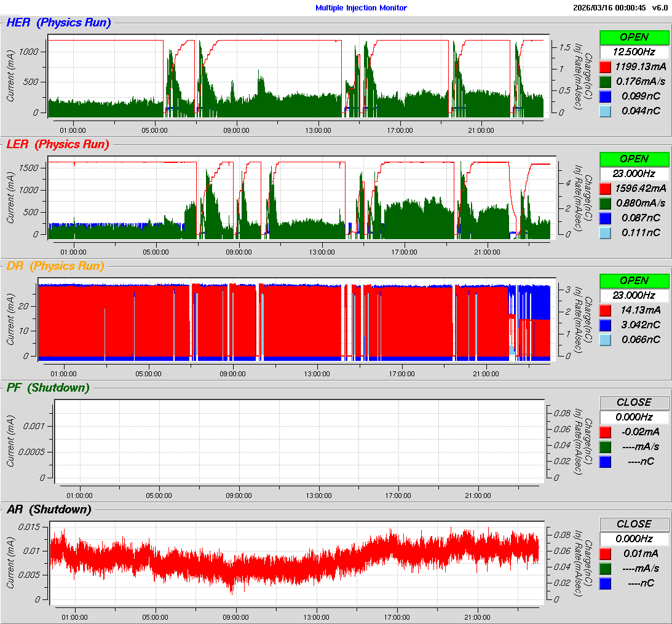Toggle the PF CLOSE status indicator
Screen dimensions: 672x624
634,402
